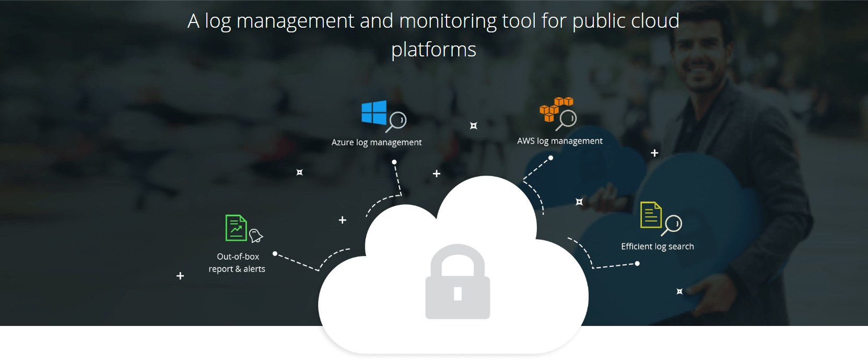
Task: Open the Azure log management label
Action: click(377, 142)
